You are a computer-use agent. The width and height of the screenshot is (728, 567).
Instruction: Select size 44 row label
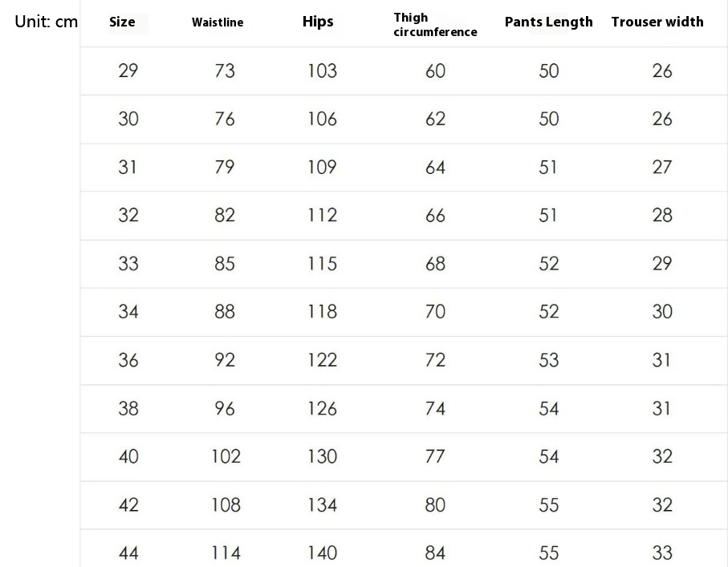[128, 553]
